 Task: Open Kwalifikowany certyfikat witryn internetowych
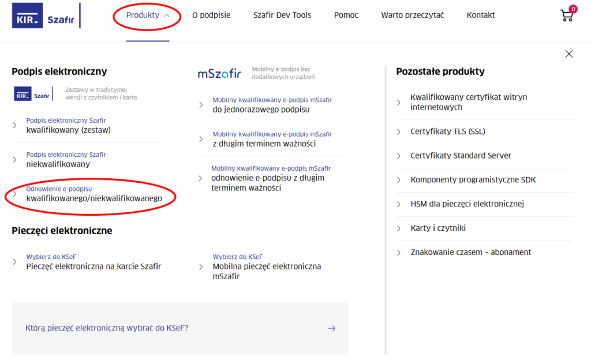(x=469, y=102)
